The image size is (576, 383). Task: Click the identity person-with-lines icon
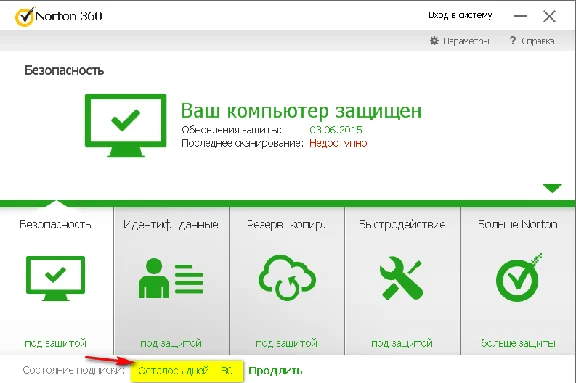coord(171,278)
